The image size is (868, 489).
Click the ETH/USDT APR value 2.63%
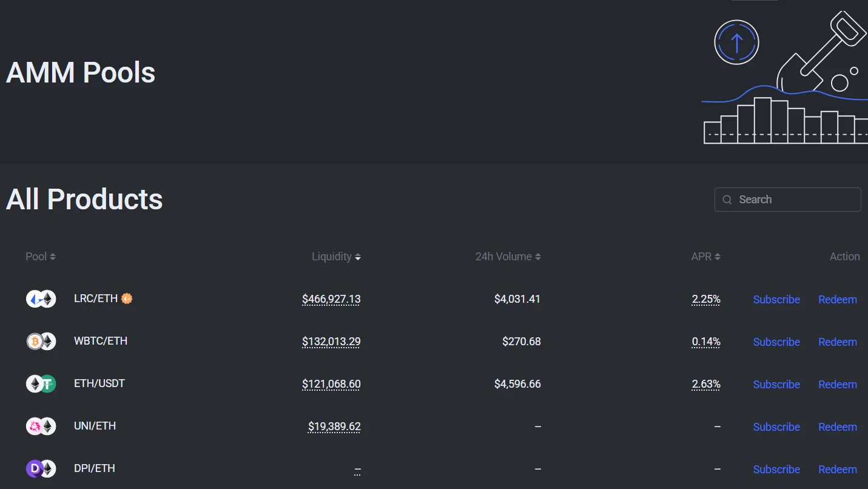[x=706, y=384]
